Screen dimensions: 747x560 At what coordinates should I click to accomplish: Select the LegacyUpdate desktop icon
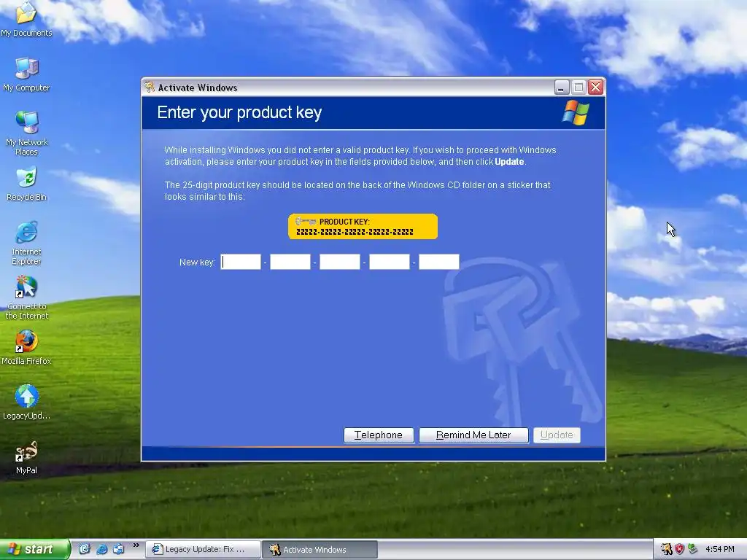(x=26, y=402)
